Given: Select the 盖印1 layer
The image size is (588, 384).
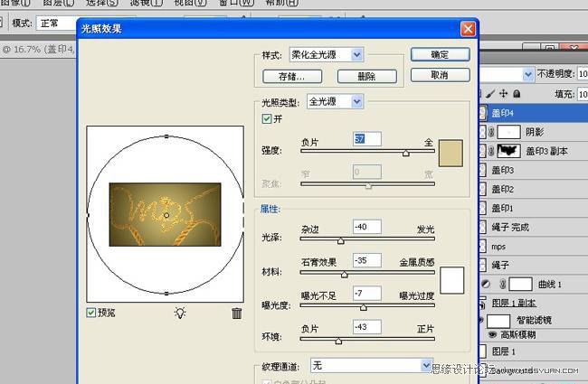Looking at the screenshot, I should pos(533,208).
